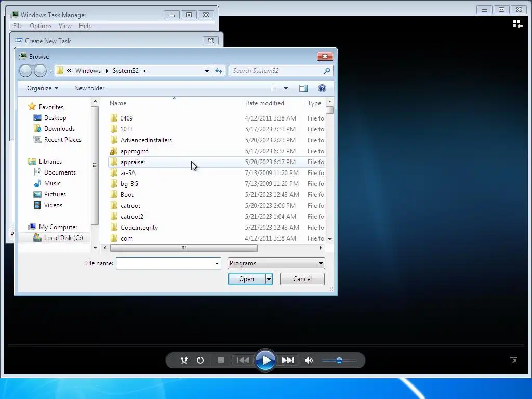Adjust the media player volume slider
The width and height of the screenshot is (532, 399).
click(x=339, y=361)
